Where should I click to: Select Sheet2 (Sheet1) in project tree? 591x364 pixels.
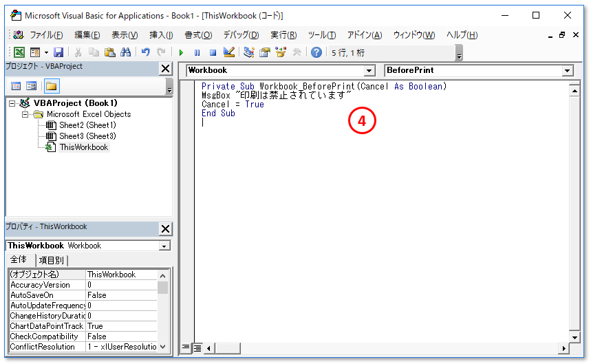pos(88,125)
